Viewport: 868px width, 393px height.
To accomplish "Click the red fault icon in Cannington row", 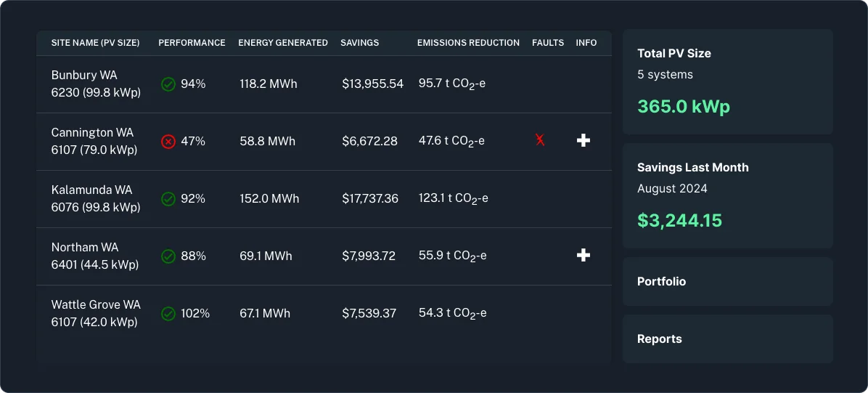I will (x=540, y=140).
